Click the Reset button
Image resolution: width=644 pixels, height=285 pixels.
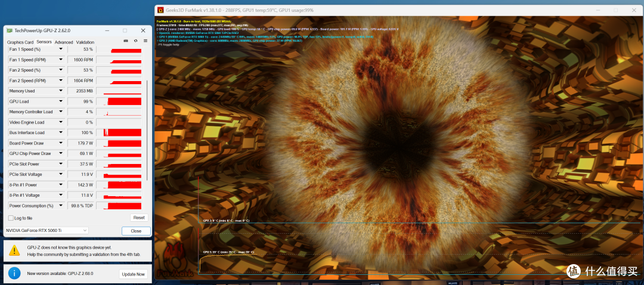(x=139, y=218)
